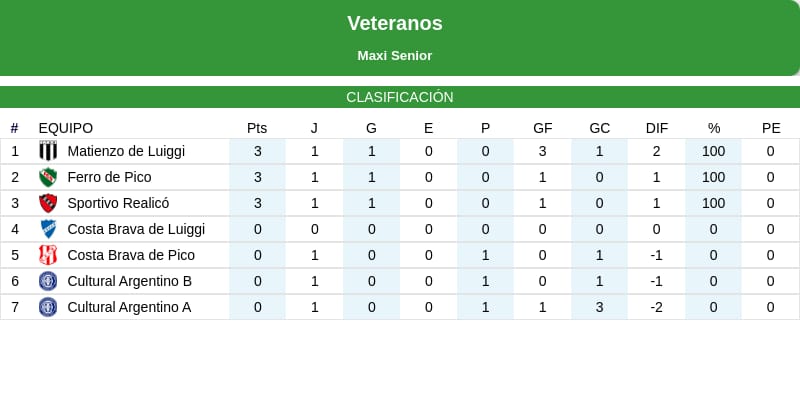Click the Matienzo de Luiggi team crest
The height and width of the screenshot is (400, 800).
click(48, 151)
